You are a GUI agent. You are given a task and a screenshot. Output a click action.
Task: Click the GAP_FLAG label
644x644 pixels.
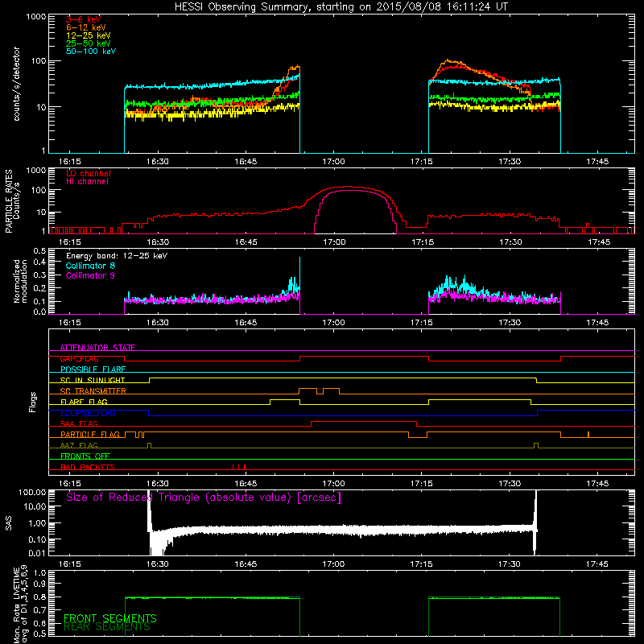79,358
